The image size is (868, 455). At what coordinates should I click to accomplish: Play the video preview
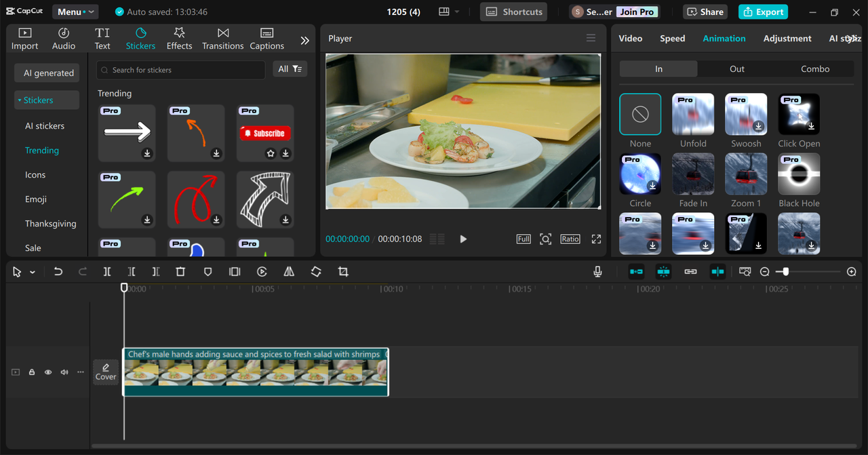(x=463, y=239)
